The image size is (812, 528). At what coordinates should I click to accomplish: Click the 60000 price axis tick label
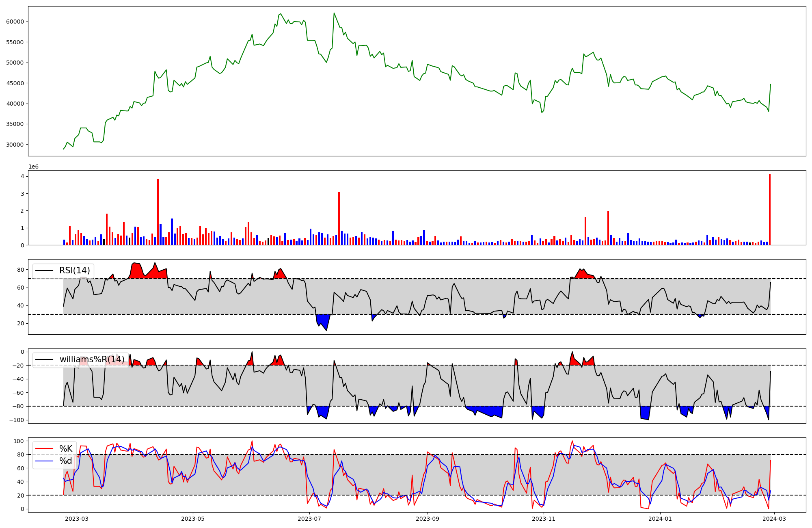pos(15,22)
